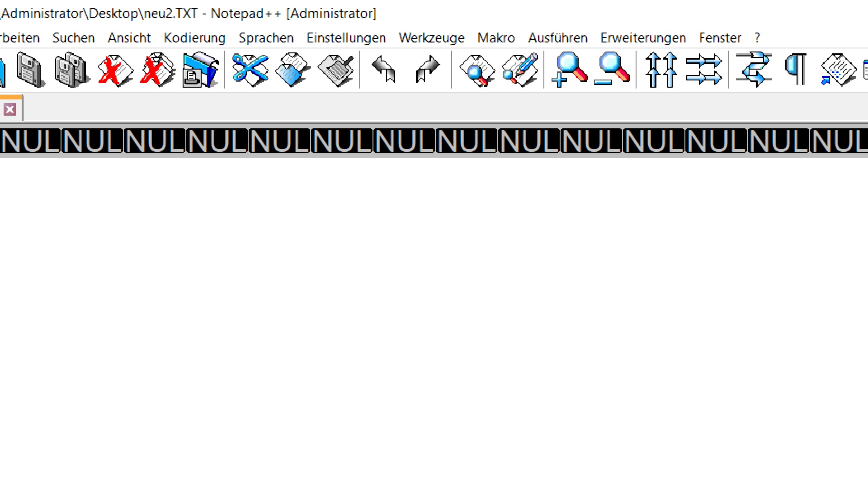Toggle show all characters pilcrow icon

pos(796,70)
